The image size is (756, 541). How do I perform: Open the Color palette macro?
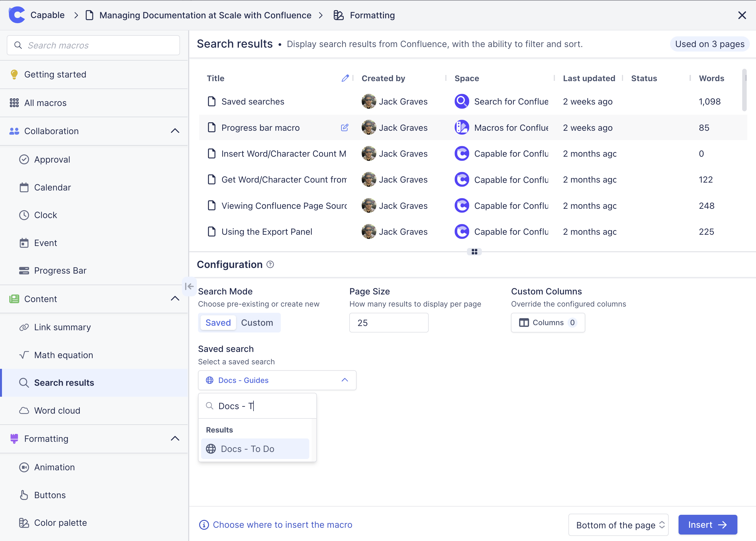pyautogui.click(x=60, y=522)
